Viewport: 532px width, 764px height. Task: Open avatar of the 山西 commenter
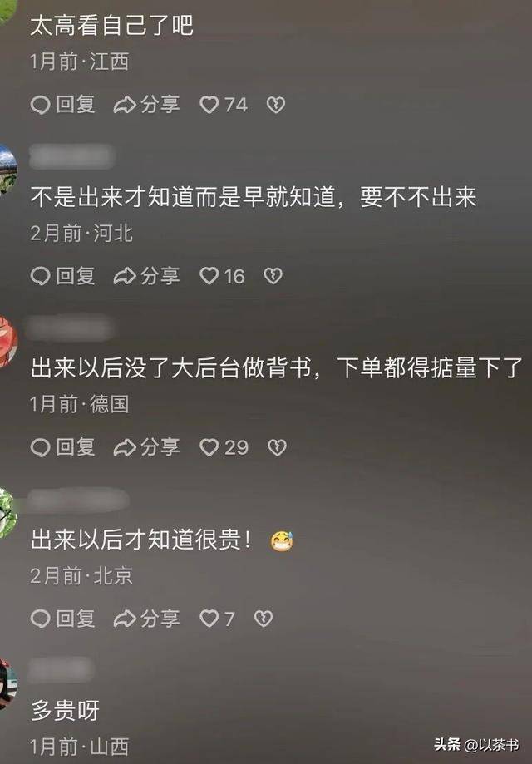pyautogui.click(x=7, y=683)
